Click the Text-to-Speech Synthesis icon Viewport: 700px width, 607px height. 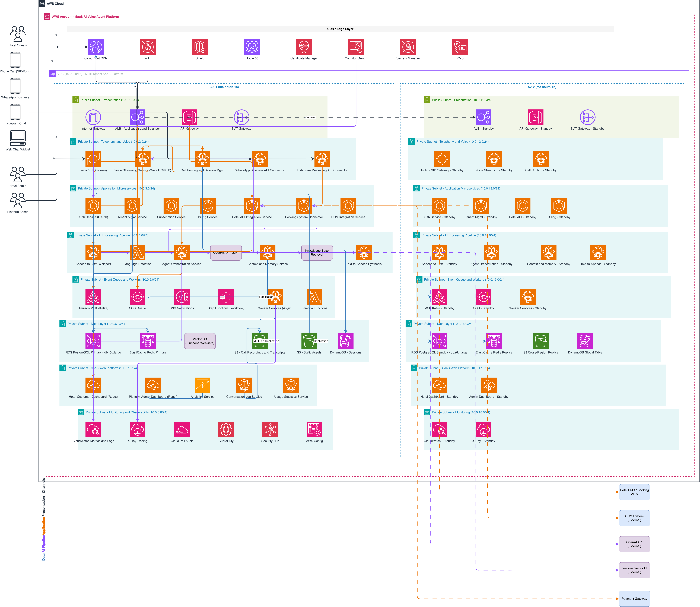pos(364,253)
